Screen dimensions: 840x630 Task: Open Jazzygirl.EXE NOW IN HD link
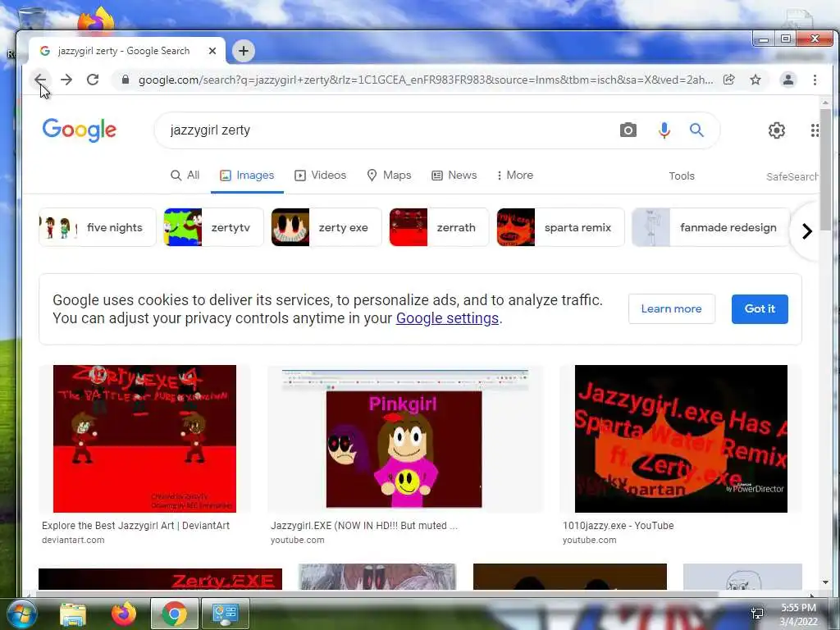tap(363, 526)
